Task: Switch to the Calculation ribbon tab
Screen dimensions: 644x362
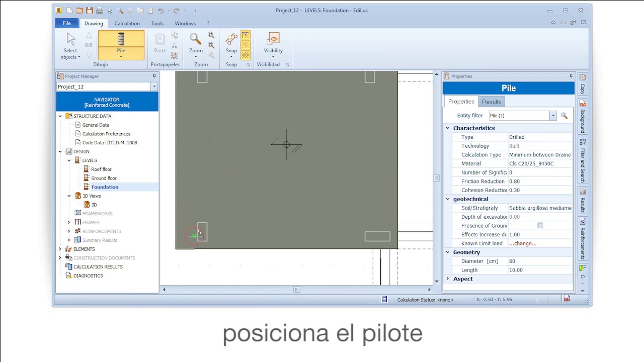Action: pos(127,24)
